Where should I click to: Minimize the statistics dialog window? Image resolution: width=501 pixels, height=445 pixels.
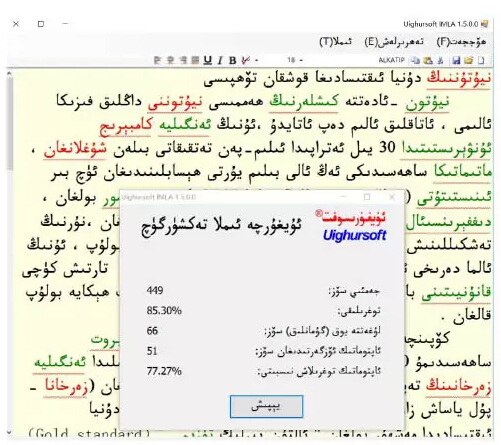click(344, 197)
